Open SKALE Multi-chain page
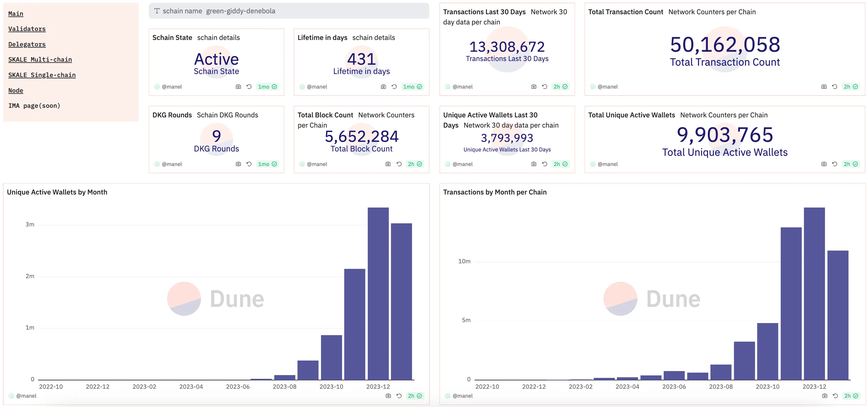Screen dimensions: 868x407 (40, 59)
